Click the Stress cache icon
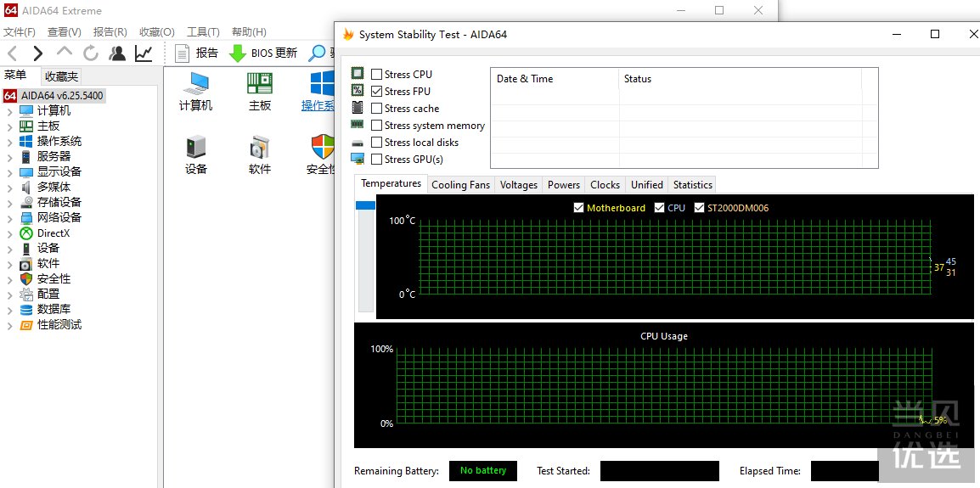 pyautogui.click(x=358, y=108)
